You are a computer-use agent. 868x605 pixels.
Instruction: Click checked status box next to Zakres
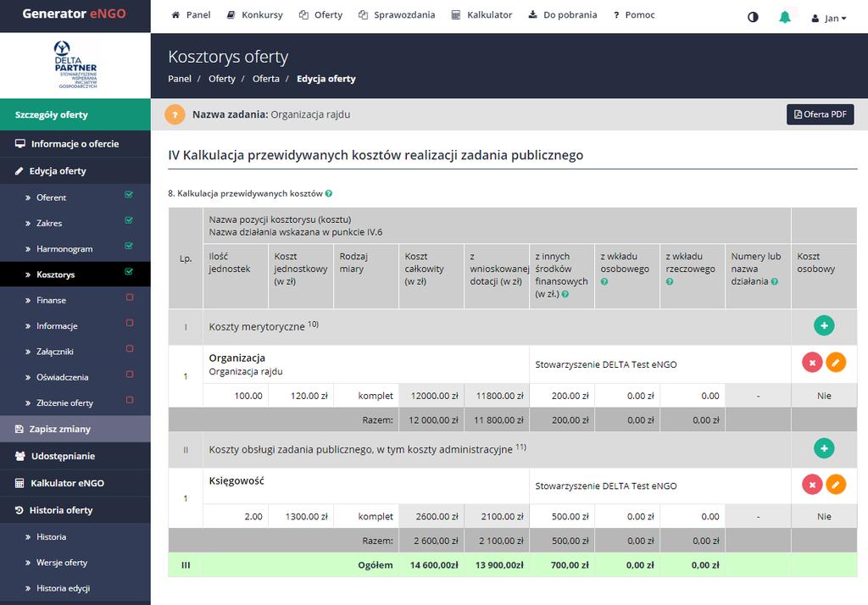click(129, 219)
